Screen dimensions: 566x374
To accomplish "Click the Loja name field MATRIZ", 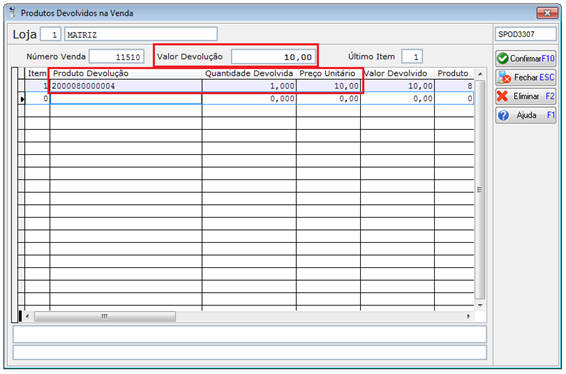I will click(x=141, y=35).
